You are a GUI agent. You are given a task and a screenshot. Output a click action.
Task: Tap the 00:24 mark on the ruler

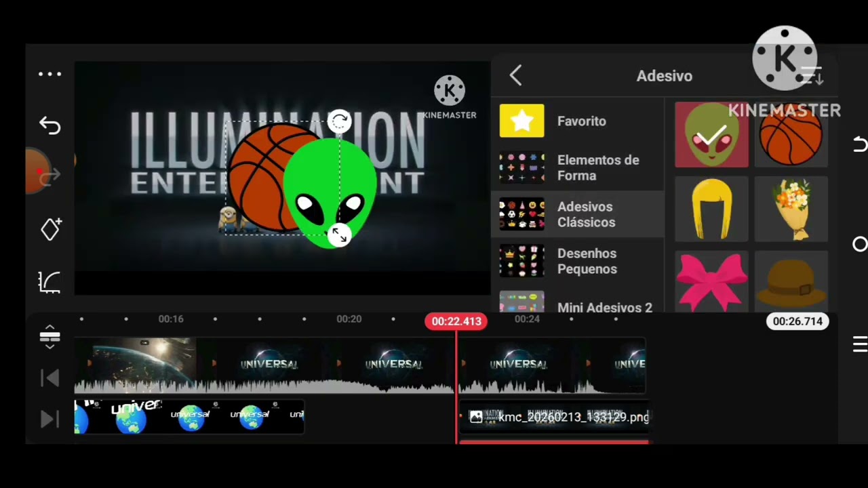tap(527, 319)
